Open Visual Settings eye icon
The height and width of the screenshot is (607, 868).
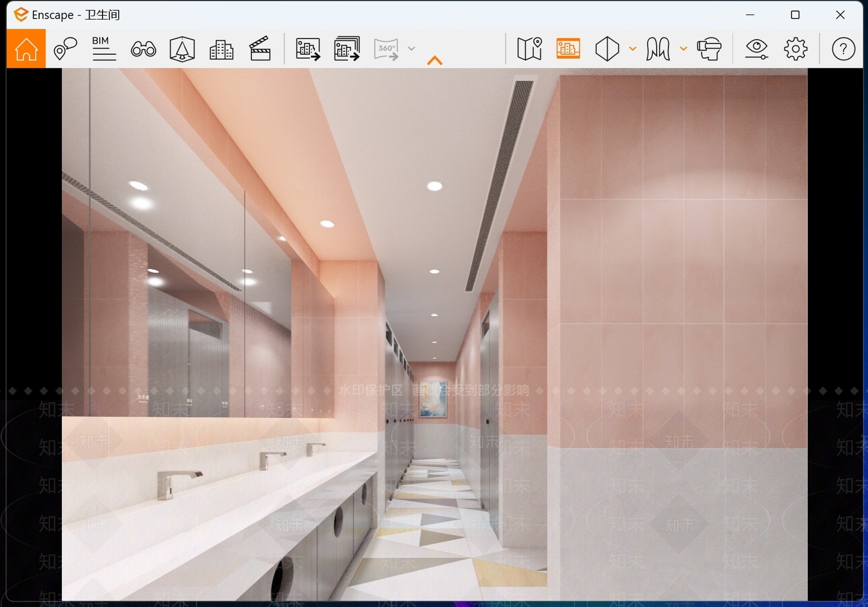point(756,49)
